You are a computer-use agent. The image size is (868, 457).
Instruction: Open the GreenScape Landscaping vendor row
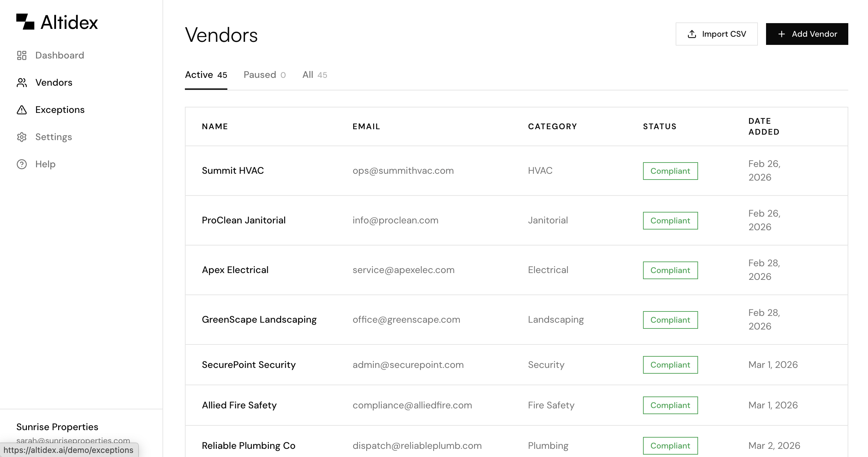(259, 320)
